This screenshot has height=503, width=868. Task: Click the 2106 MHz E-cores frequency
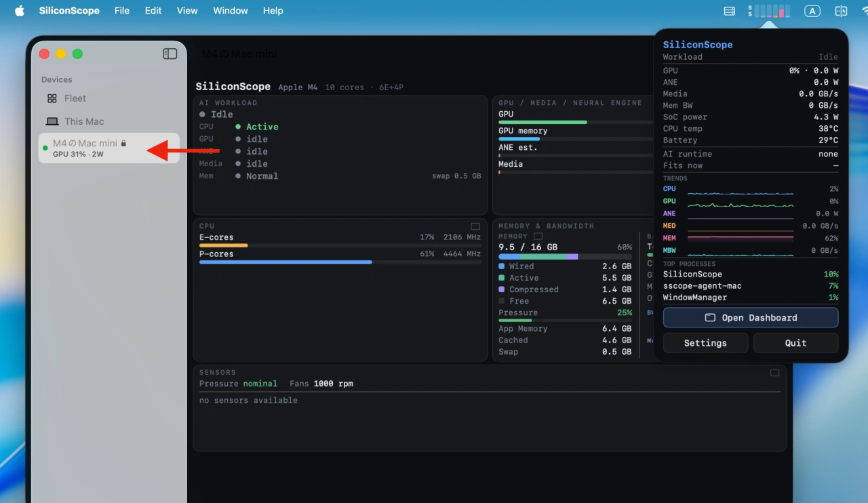[x=462, y=237]
